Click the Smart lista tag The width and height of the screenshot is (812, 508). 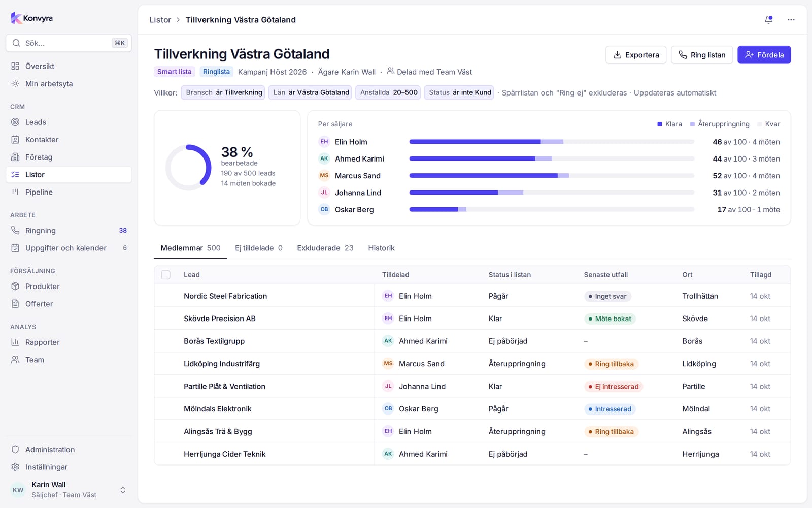click(x=174, y=72)
